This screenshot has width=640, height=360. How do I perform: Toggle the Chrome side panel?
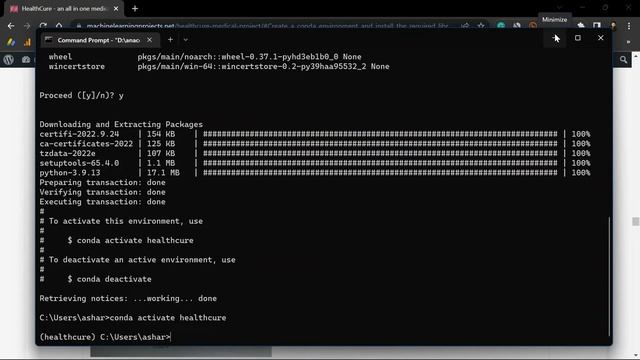[x=597, y=26]
